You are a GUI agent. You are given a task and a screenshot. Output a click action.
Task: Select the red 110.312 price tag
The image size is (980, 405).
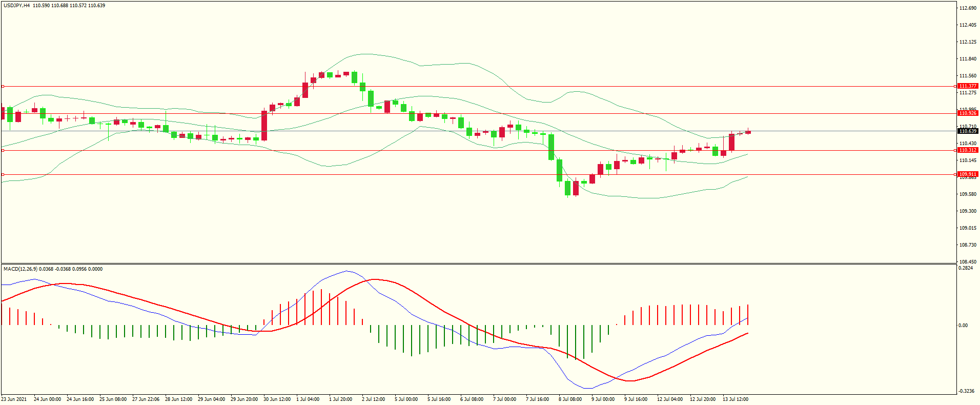coord(968,150)
